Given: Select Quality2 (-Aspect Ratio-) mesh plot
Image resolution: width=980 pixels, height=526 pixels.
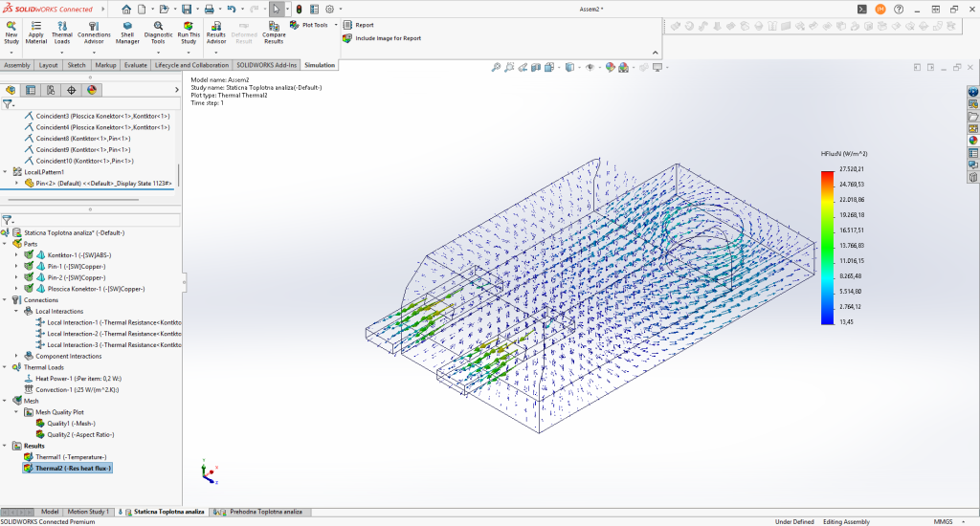Looking at the screenshot, I should point(75,435).
